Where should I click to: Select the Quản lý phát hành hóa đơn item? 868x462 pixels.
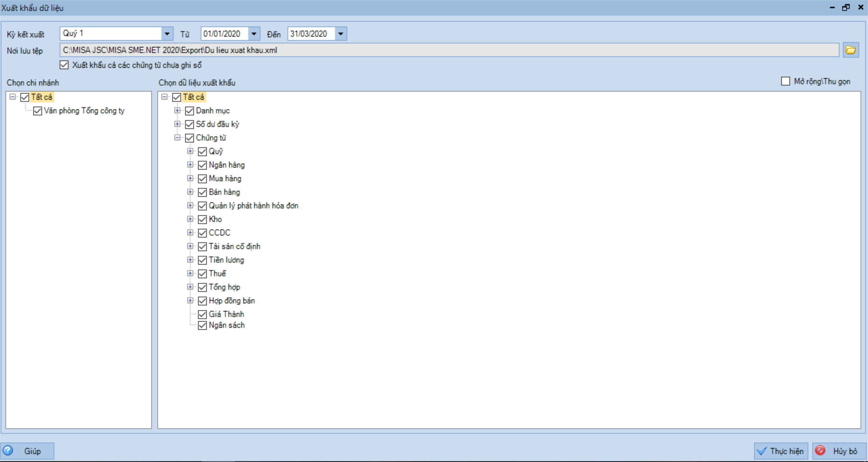(253, 206)
